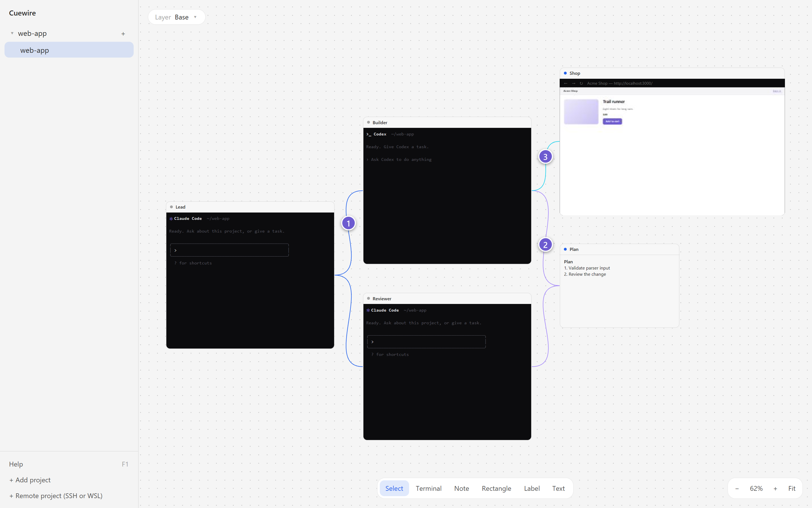Screen dimensions: 812x508
Task: Choose the Text tool
Action: pos(558,489)
